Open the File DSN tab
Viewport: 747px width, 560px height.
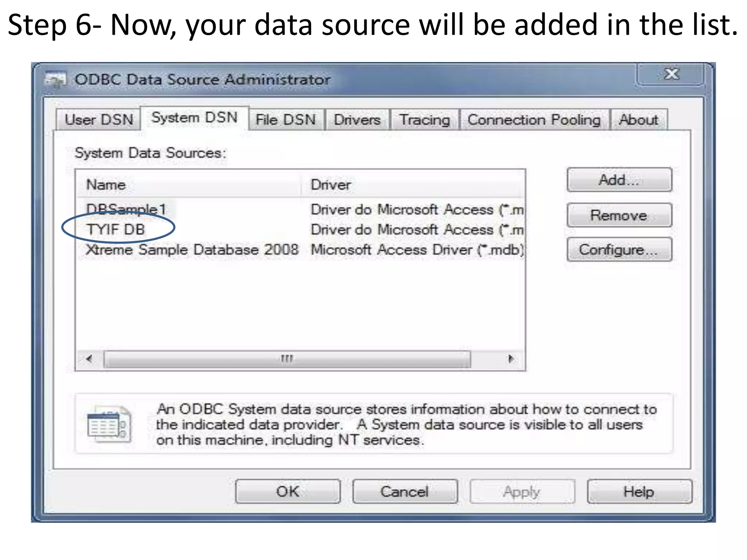coord(285,120)
